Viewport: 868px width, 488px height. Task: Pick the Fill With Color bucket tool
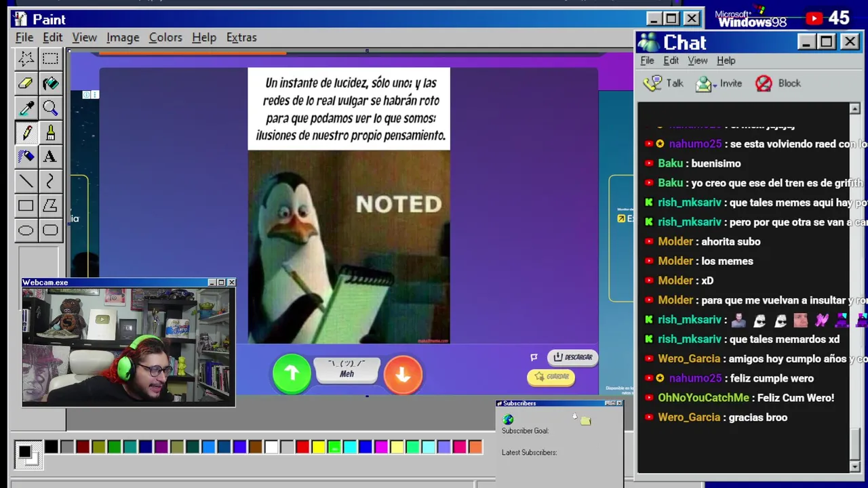tap(50, 83)
